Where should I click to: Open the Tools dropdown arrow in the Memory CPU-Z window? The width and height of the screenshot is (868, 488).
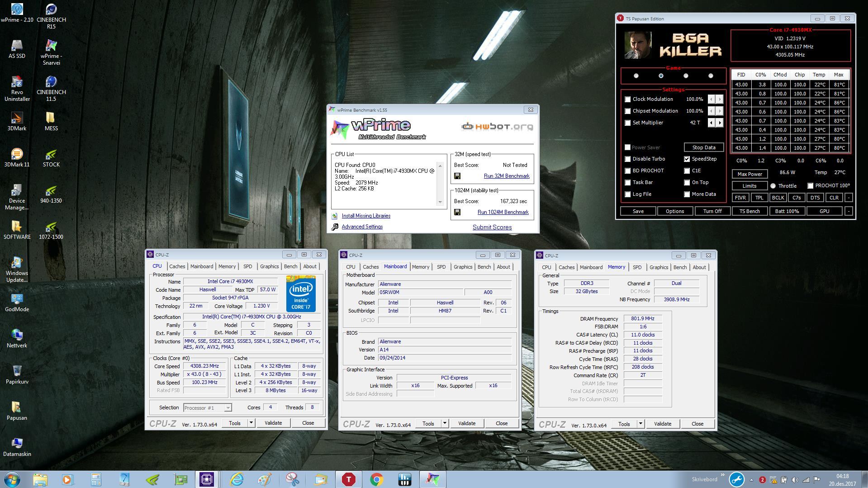pos(640,424)
